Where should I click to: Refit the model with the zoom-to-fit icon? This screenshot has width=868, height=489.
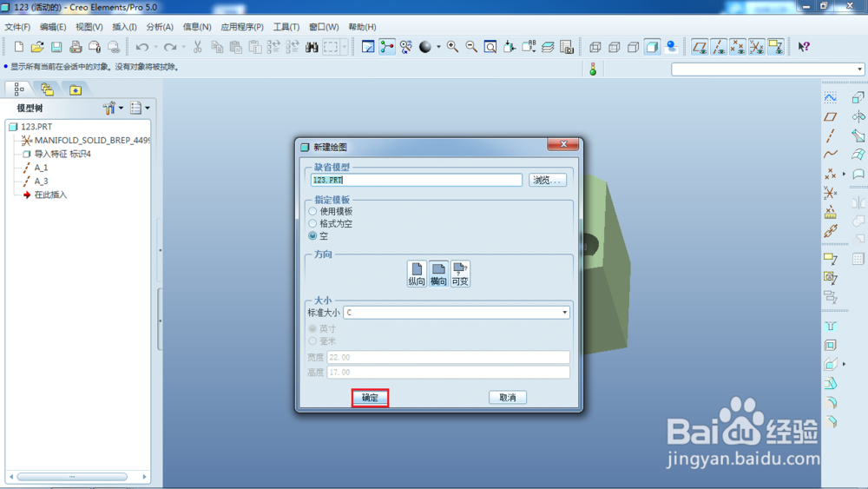pos(490,47)
